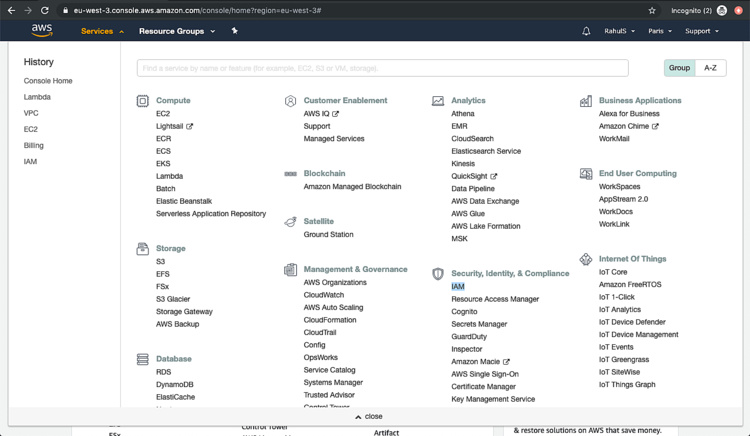Screen dimensions: 750x436
Task: Open the Paris region dropdown
Action: tap(660, 31)
